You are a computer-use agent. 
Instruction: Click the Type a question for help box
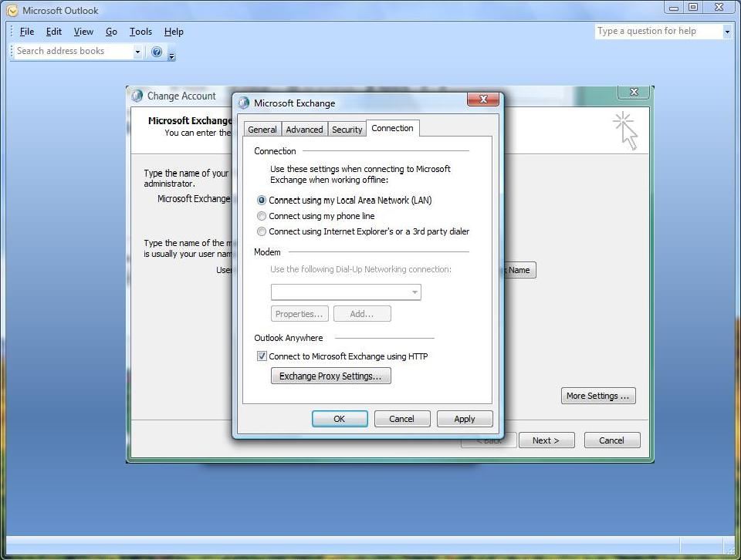(658, 31)
